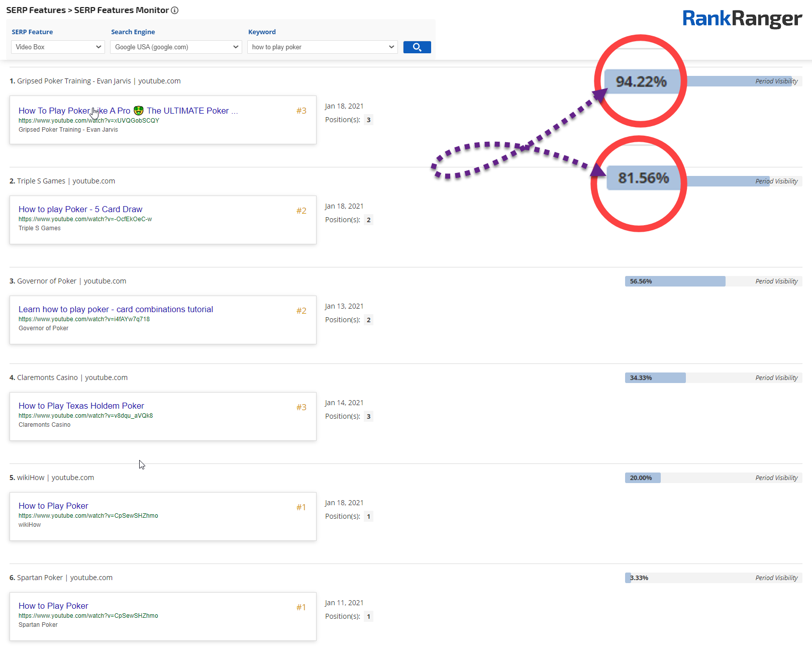Click the #1 rank in the wikiHow card
Image resolution: width=812 pixels, height=658 pixels.
click(x=301, y=507)
